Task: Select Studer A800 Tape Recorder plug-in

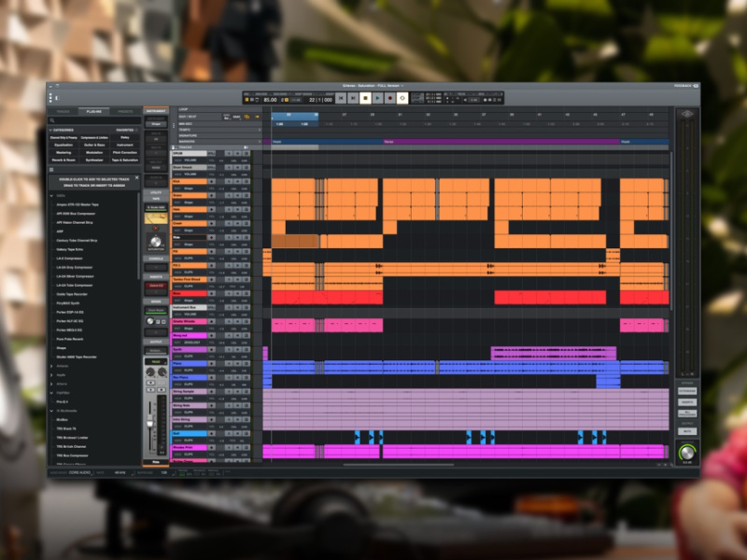Action: [x=77, y=357]
